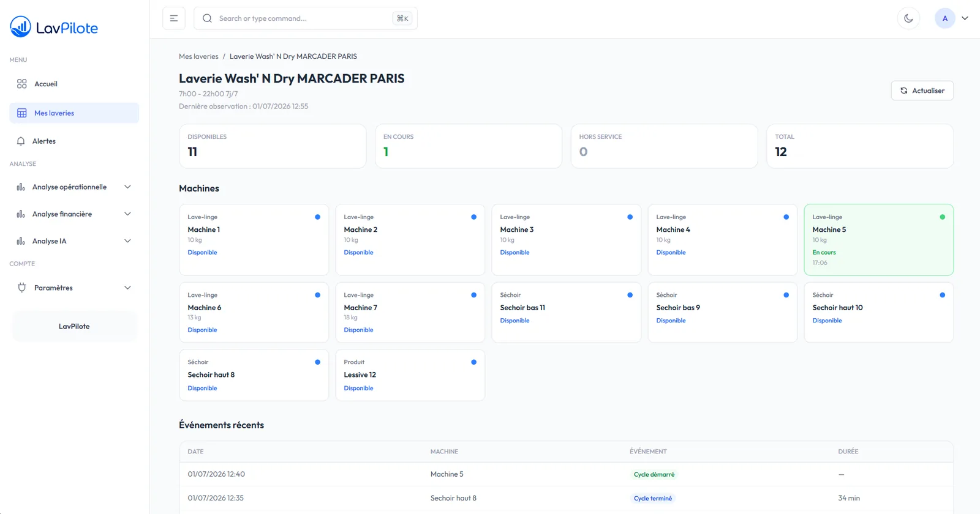Screen dimensions: 980x514
Task: Click the En cours status on Machine 5
Action: [824, 252]
